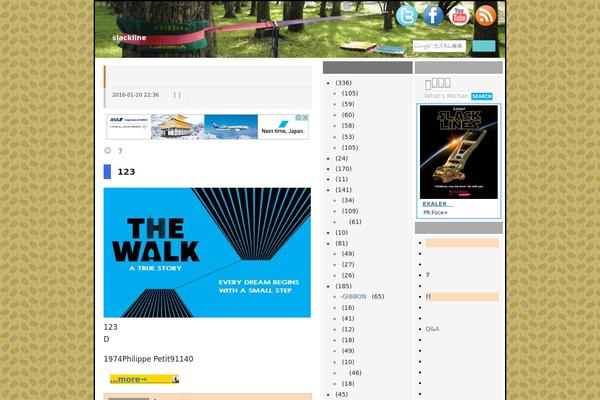Open the subcategory with (12) posts
600x400 pixels.
[x=348, y=329]
